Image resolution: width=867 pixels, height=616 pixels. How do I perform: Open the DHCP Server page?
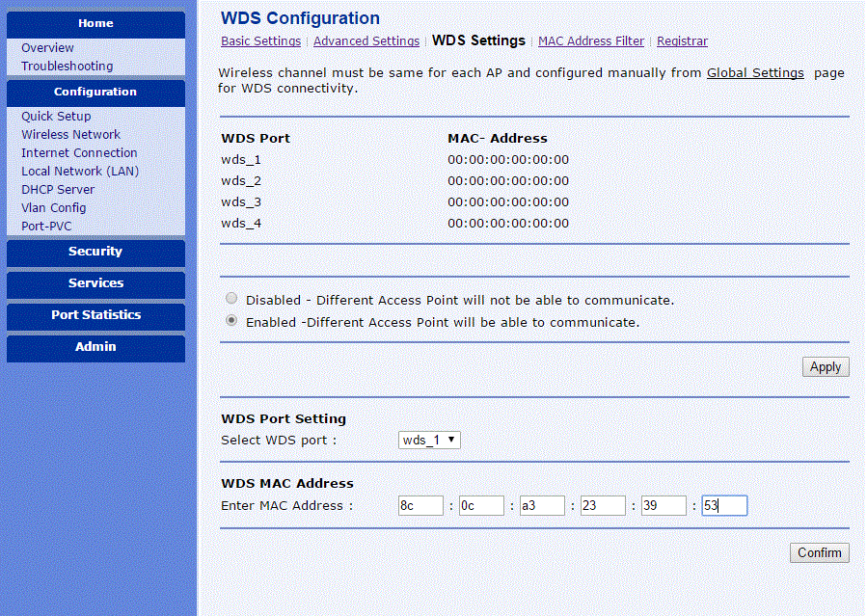coord(58,190)
